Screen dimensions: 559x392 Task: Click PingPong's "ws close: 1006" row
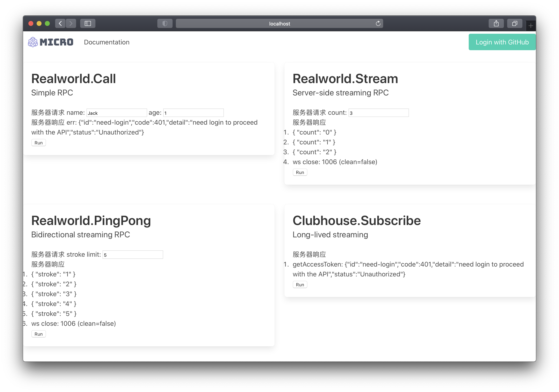[74, 324]
